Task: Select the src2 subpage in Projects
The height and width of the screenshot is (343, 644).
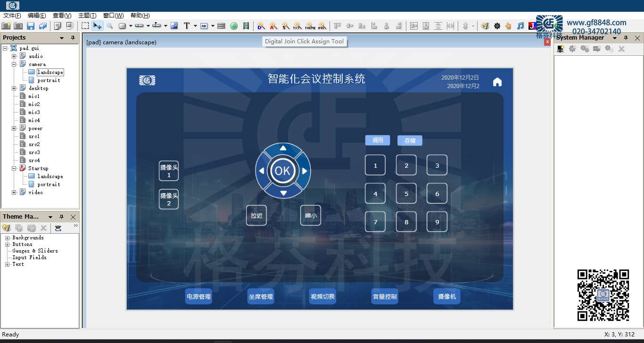Action: [x=34, y=144]
